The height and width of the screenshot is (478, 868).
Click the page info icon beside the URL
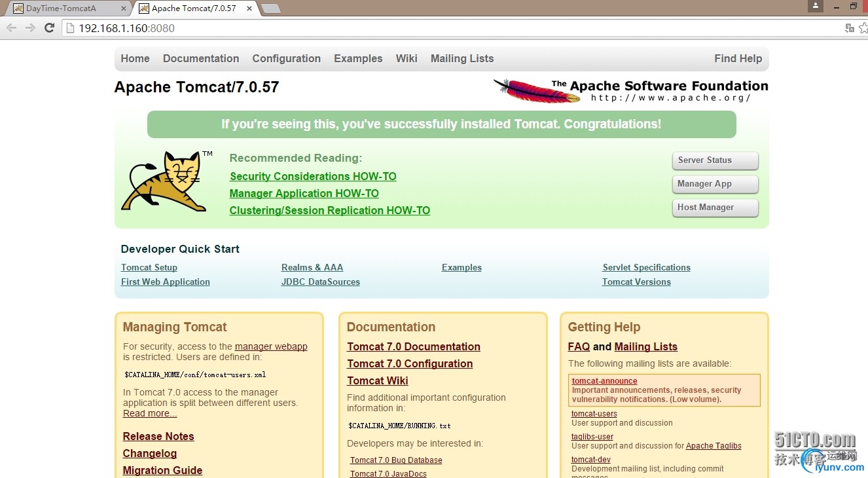pyautogui.click(x=70, y=28)
